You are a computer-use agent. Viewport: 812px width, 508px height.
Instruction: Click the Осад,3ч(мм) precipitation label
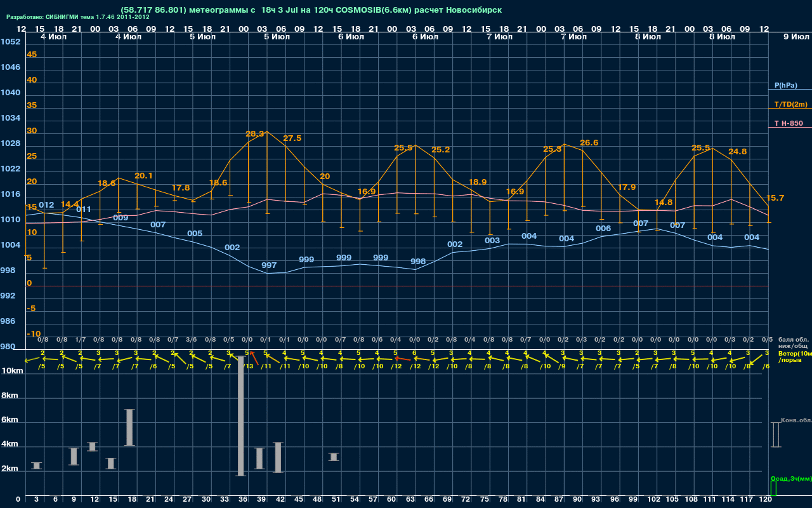tap(790, 478)
